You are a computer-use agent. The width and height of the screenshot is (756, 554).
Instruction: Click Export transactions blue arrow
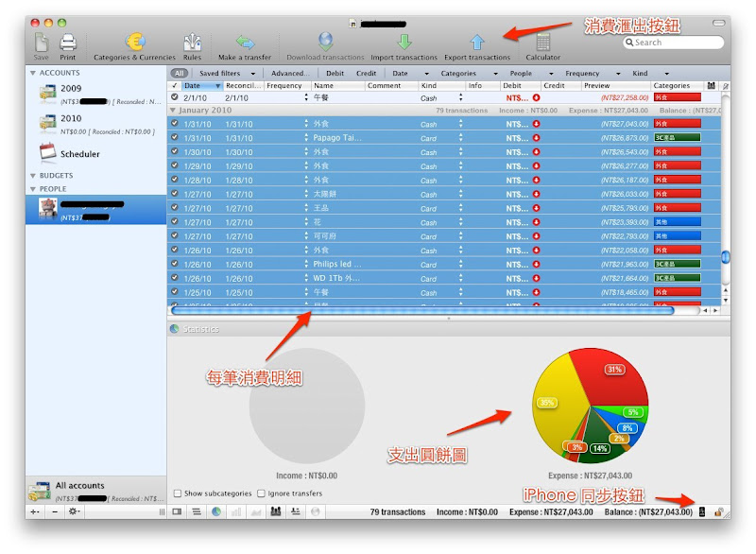tap(477, 43)
